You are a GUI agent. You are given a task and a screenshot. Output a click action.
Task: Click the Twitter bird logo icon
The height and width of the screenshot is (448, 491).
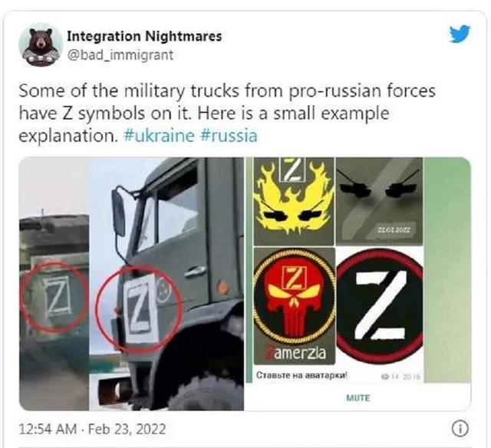(x=460, y=34)
